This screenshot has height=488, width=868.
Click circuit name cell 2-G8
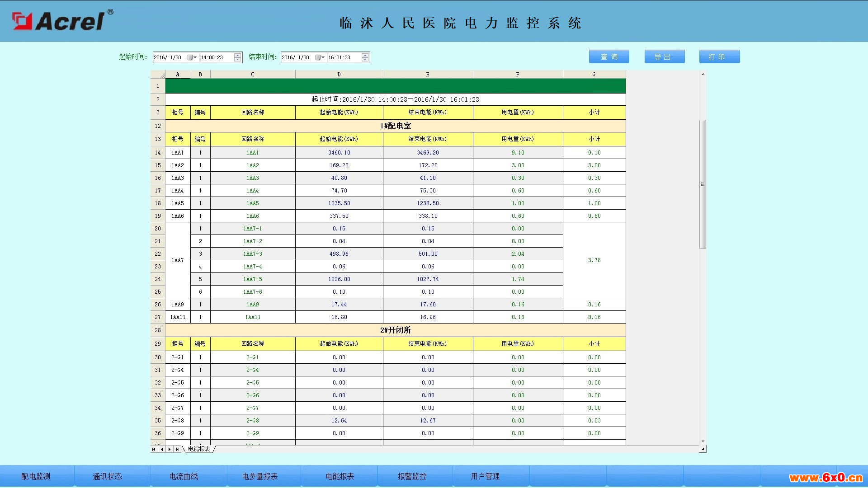pyautogui.click(x=253, y=421)
